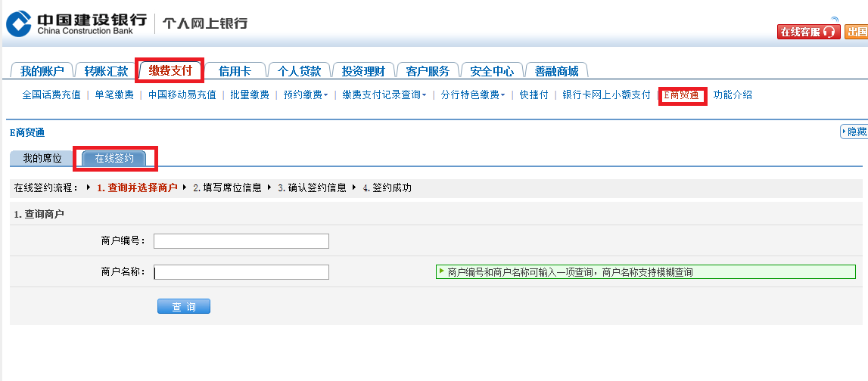Open the 善融商城 tab
868x381 pixels.
556,71
